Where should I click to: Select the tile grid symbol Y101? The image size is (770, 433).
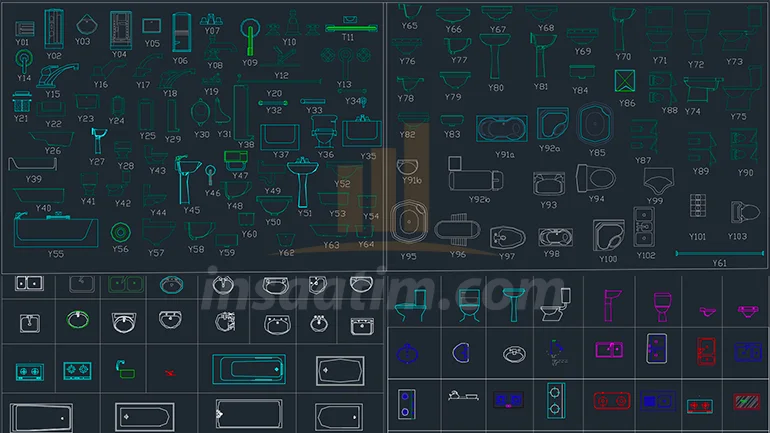[x=697, y=205]
